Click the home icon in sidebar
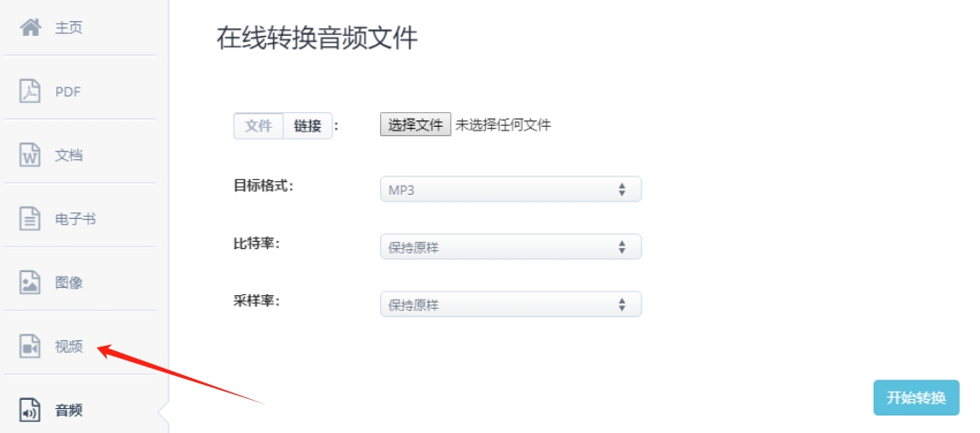980x433 pixels. click(x=30, y=28)
